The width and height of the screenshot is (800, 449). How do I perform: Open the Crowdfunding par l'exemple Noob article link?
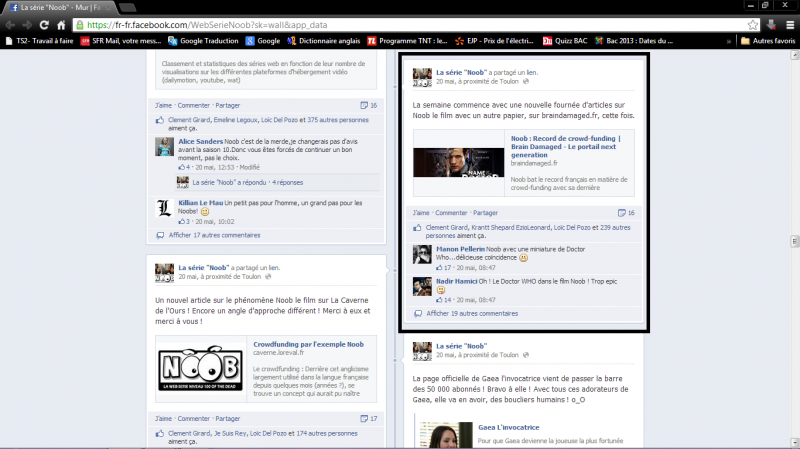pos(308,344)
